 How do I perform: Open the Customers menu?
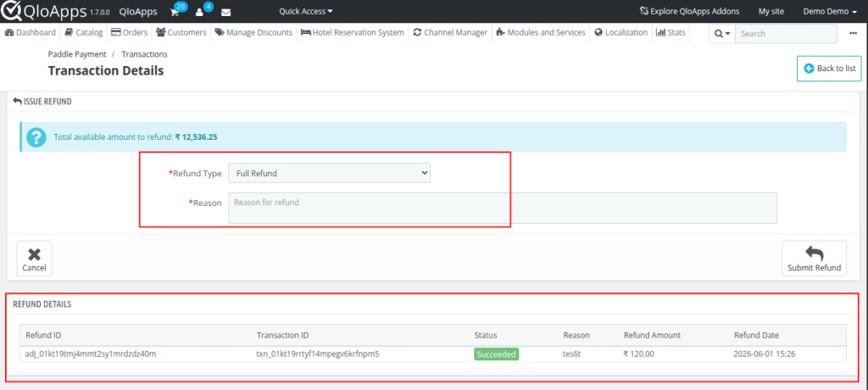[x=181, y=33]
